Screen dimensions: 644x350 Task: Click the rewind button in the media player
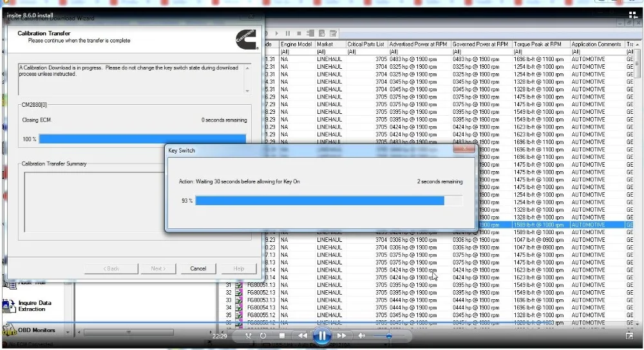(303, 336)
